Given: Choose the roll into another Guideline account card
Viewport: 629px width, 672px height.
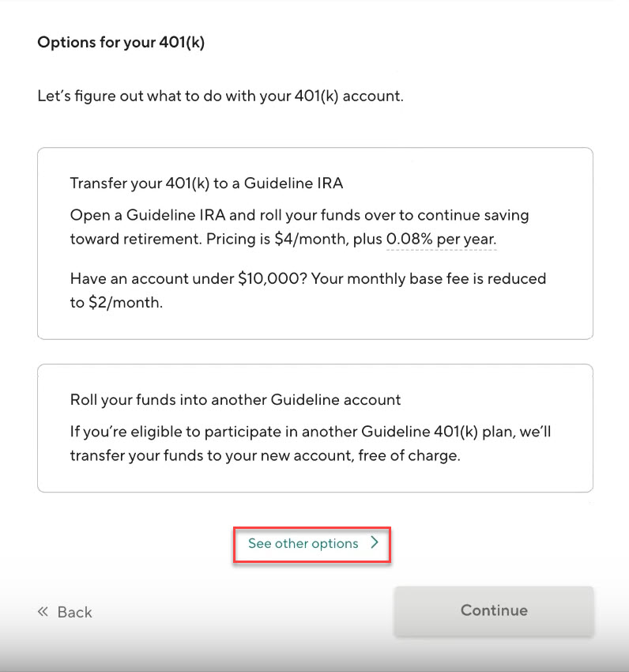Looking at the screenshot, I should coord(314,428).
